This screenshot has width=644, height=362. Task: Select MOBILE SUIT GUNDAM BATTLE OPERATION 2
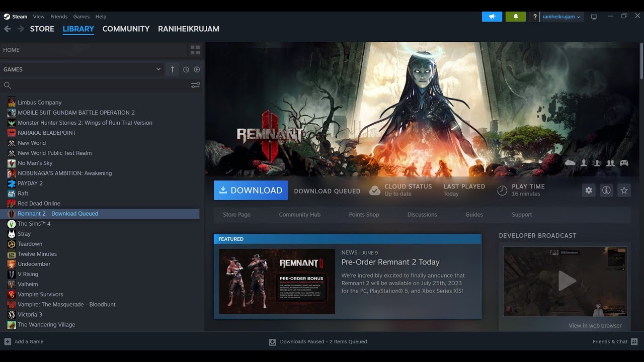(76, 113)
